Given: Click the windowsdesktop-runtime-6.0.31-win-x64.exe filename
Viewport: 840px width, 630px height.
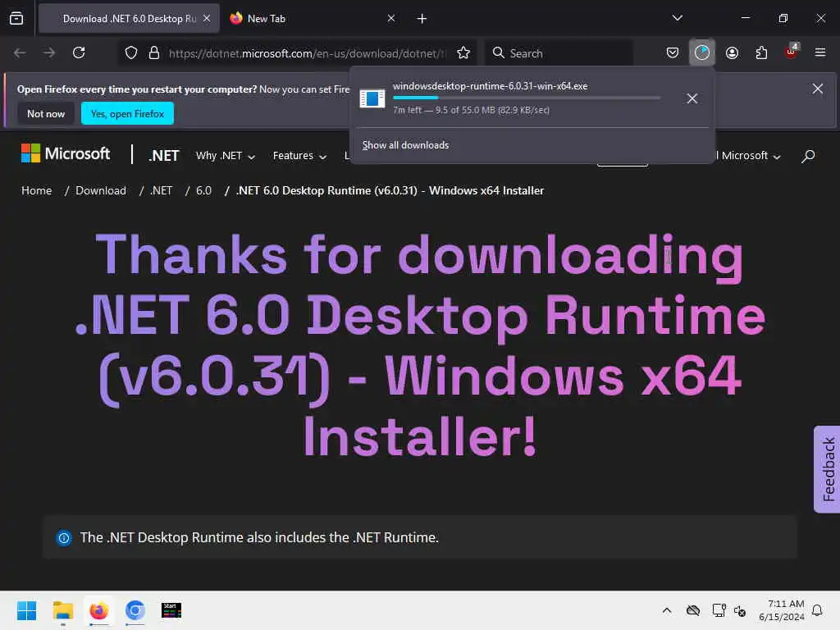Looking at the screenshot, I should [x=491, y=86].
